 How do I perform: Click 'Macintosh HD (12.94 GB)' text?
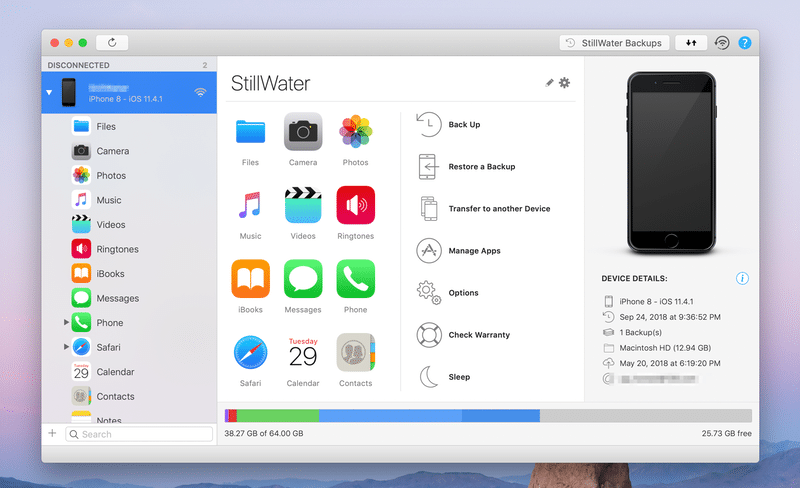point(665,348)
